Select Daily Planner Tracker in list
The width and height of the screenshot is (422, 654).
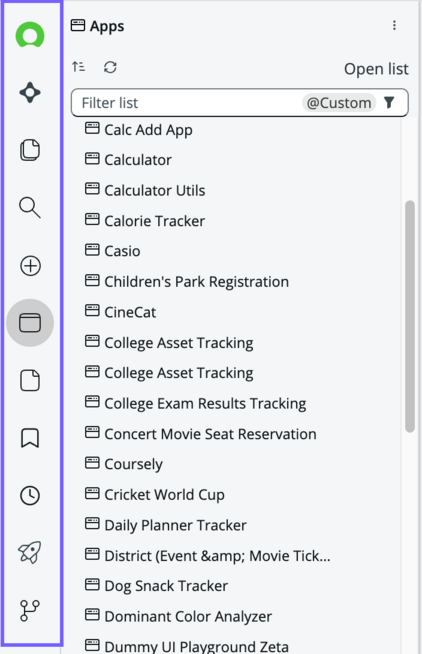click(x=176, y=526)
